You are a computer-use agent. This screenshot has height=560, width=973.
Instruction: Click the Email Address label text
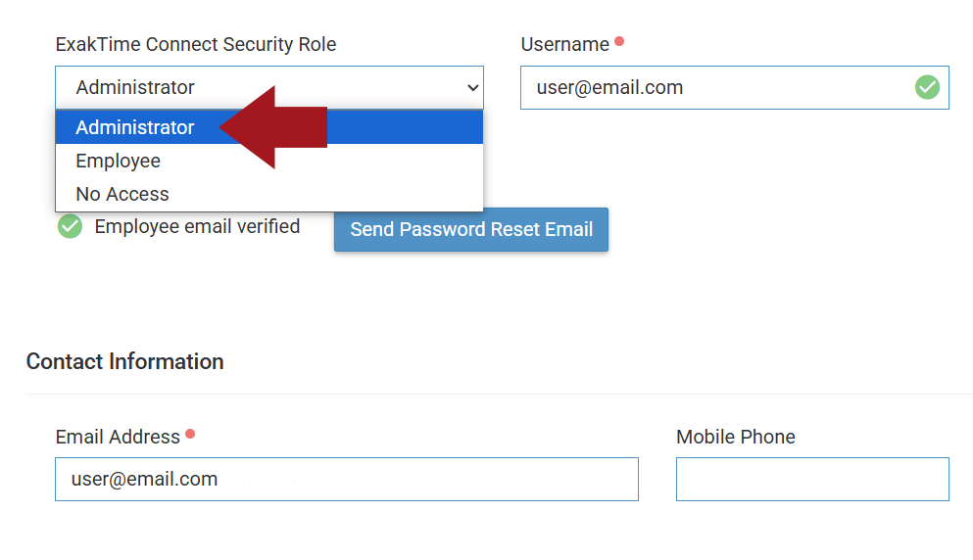tap(118, 437)
